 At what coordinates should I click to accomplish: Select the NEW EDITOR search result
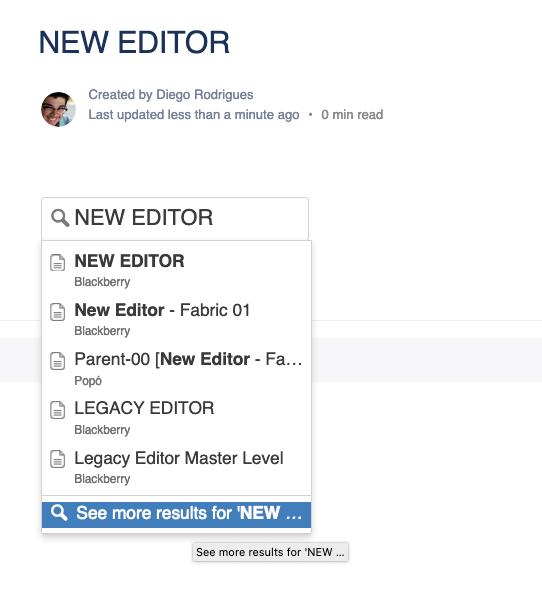[x=176, y=270]
